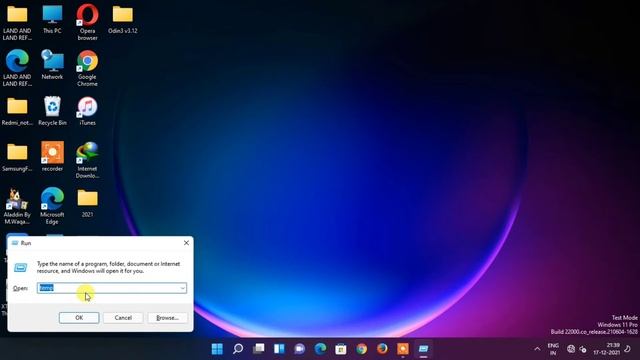This screenshot has height=360, width=640.
Task: Expand the Open combo box dropdown arrow
Action: click(x=182, y=288)
